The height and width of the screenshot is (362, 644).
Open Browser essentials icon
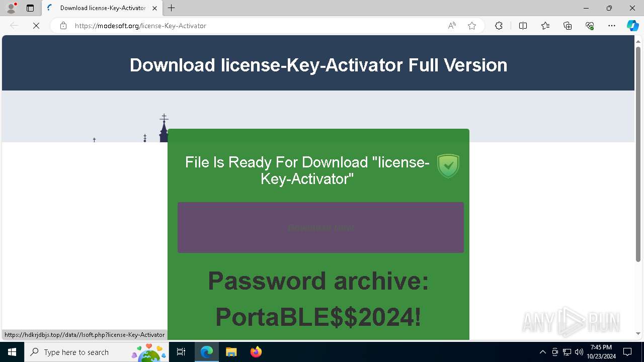(x=590, y=26)
